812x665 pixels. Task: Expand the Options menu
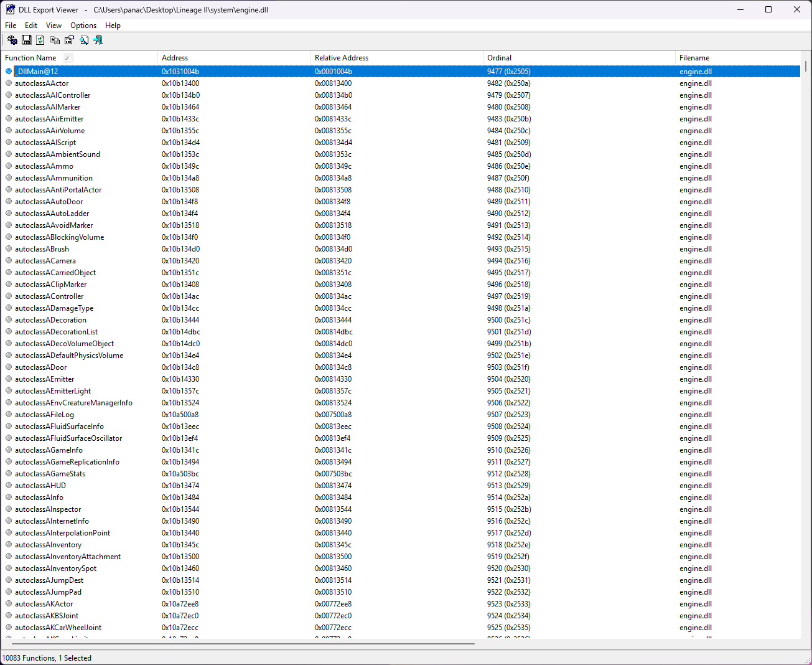tap(83, 26)
